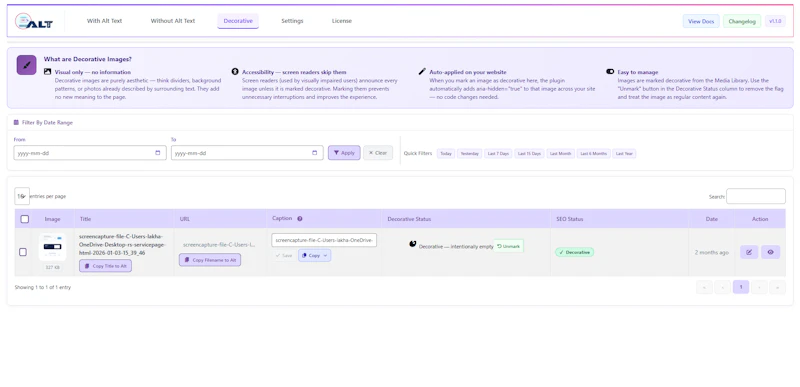The height and width of the screenshot is (387, 800).
Task: Click the Save button under the caption
Action: point(283,255)
